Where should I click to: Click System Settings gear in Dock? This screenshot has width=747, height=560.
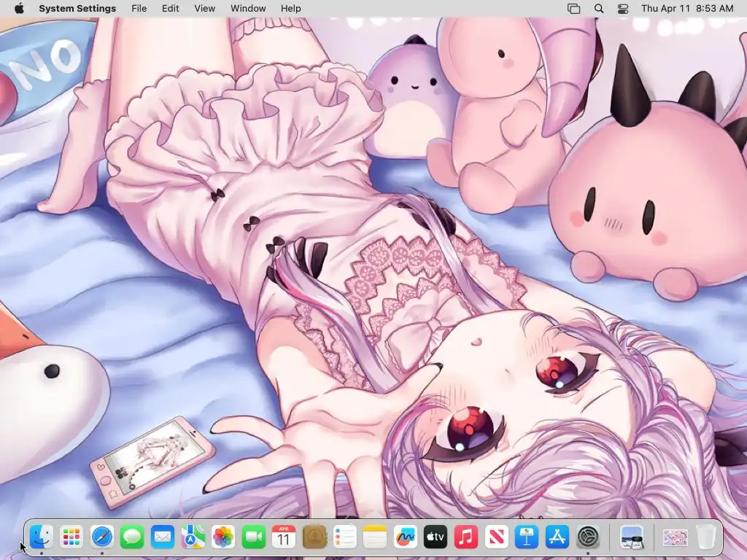(588, 537)
